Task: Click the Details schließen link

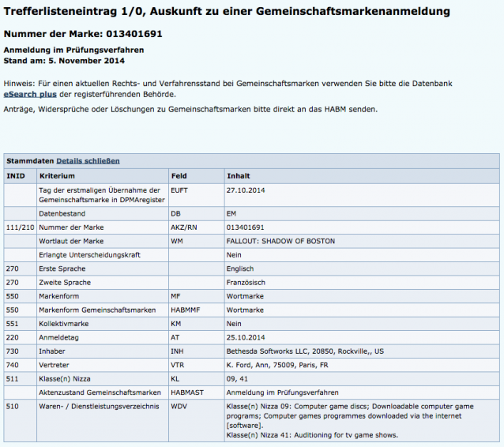Action: coord(88,161)
